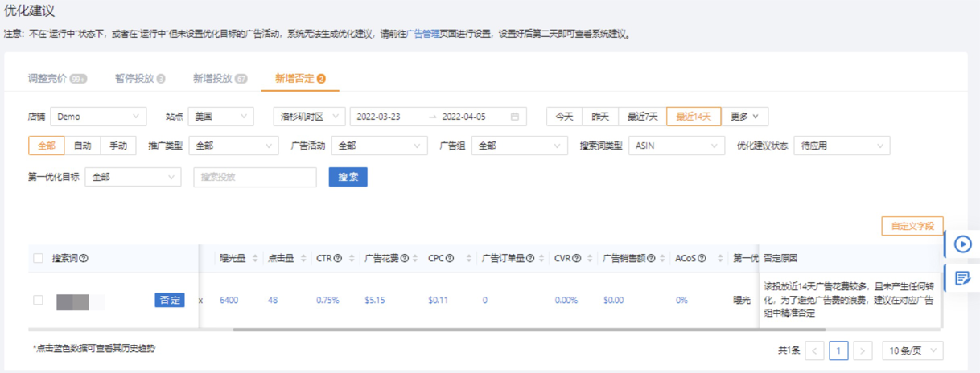The image size is (980, 373).
Task: Expand 更多 date options
Action: tap(744, 117)
